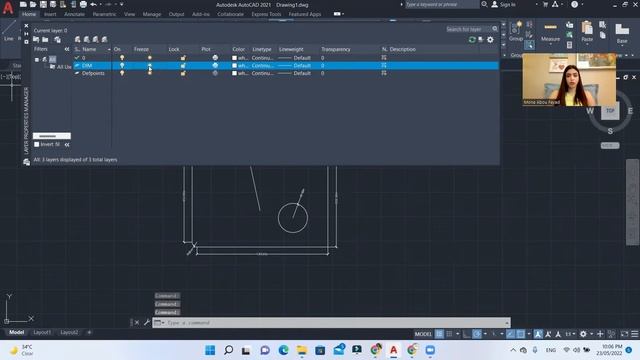Click the New Layer icon in layer manager
Viewport: 640px width, 360px height.
pos(78,39)
